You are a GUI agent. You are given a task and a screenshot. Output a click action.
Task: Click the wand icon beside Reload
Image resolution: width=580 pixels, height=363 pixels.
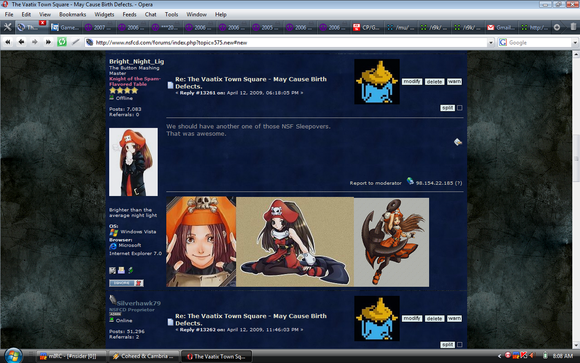point(76,42)
